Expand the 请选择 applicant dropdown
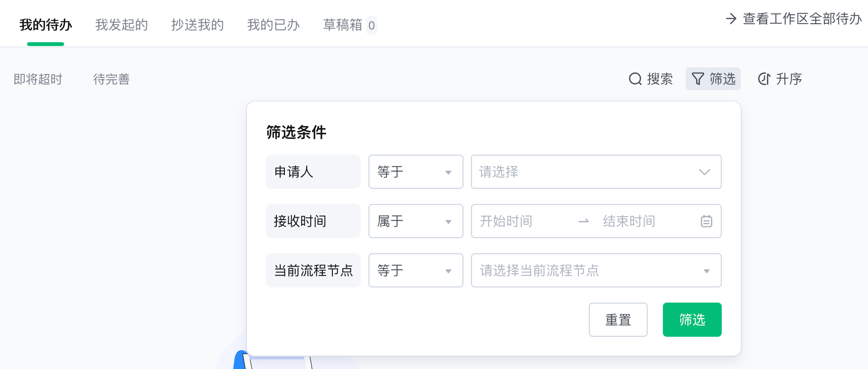 [596, 172]
